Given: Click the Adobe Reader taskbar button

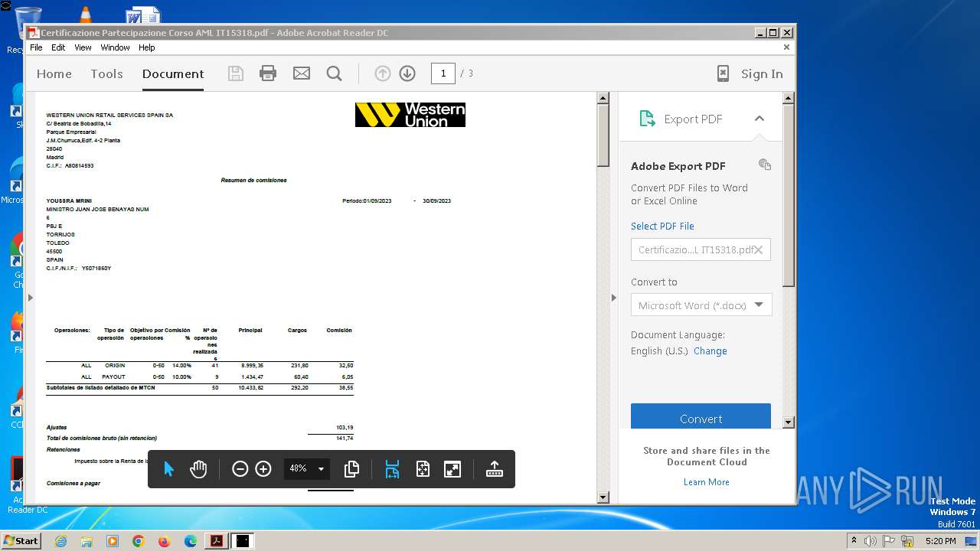Looking at the screenshot, I should pyautogui.click(x=217, y=541).
